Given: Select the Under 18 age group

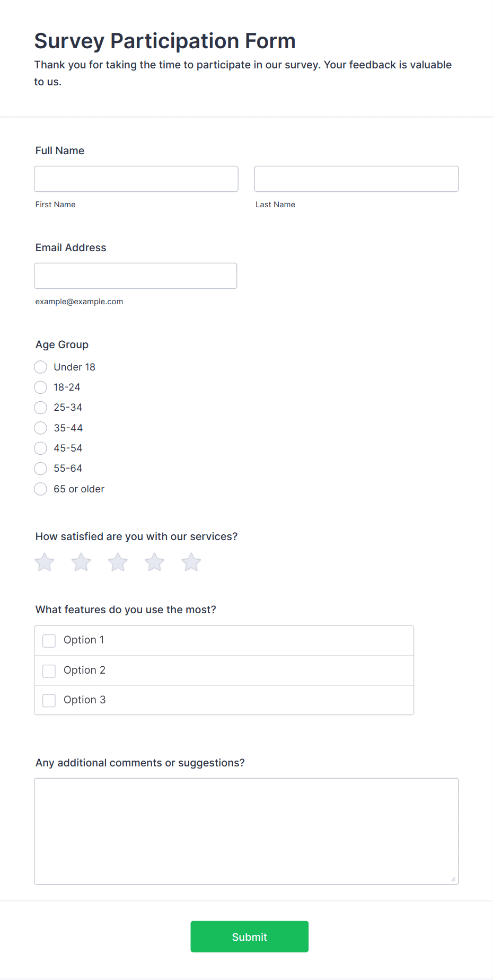Looking at the screenshot, I should [x=40, y=367].
